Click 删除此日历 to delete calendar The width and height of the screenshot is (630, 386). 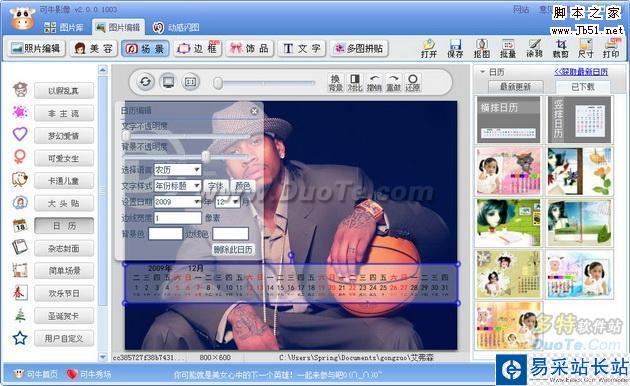click(x=233, y=249)
